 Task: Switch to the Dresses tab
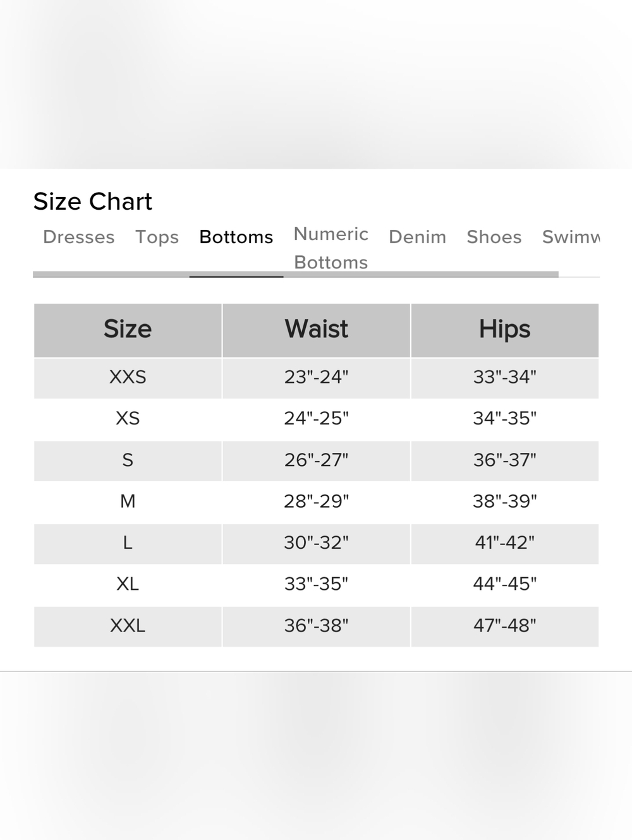[79, 237]
